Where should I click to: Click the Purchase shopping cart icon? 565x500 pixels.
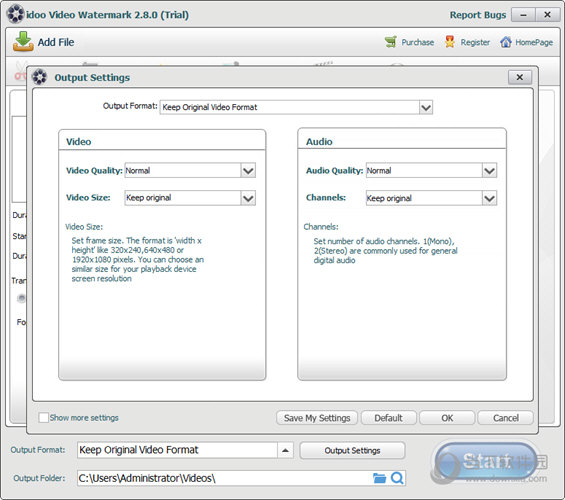(x=391, y=42)
